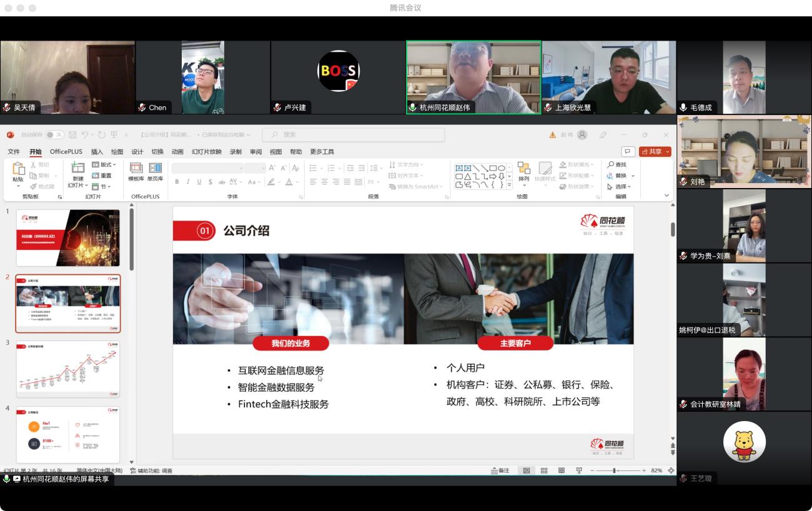The image size is (812, 511).
Task: Select the triangle shape in gallery
Action: 467,176
